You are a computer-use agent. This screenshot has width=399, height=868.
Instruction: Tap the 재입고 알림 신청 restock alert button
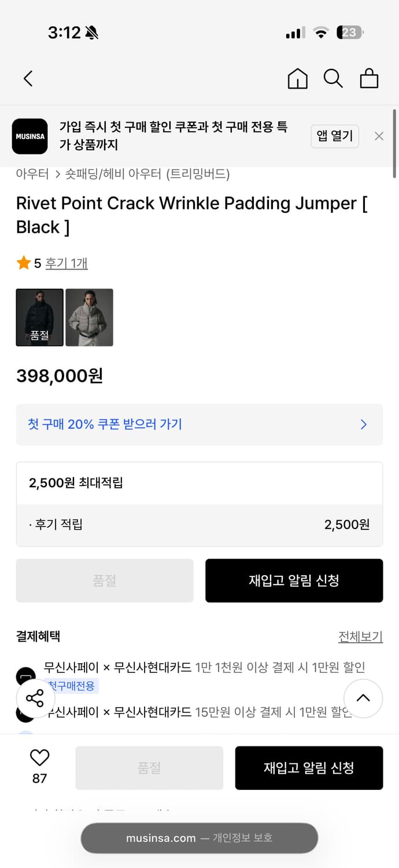tap(294, 580)
